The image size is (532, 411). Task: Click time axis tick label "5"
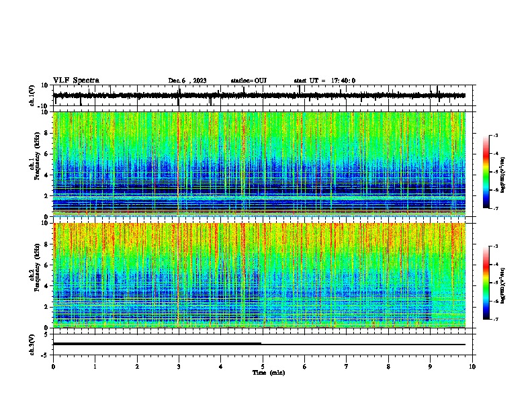(263, 367)
